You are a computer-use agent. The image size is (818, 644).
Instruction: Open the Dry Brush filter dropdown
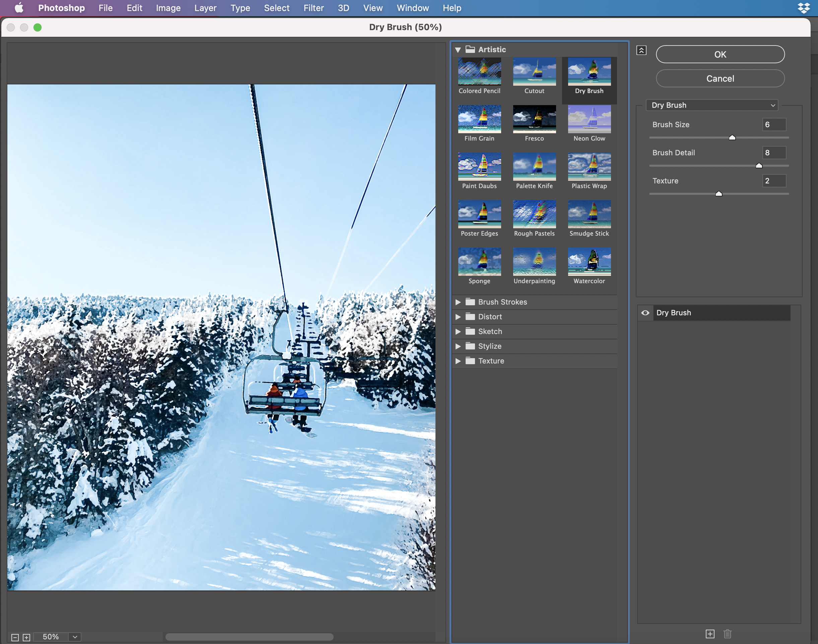[x=711, y=105]
